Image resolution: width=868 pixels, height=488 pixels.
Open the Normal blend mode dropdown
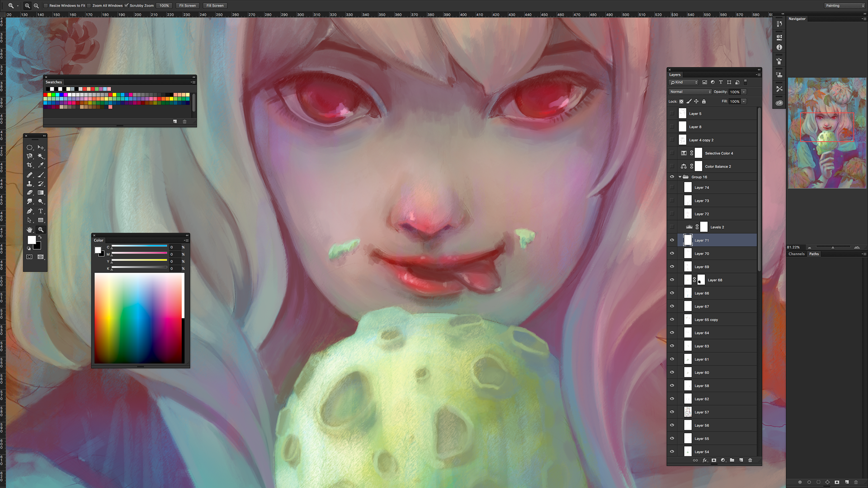[690, 92]
